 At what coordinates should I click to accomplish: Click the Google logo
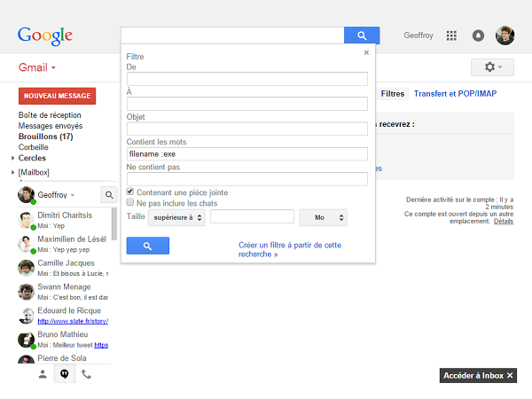coord(45,35)
